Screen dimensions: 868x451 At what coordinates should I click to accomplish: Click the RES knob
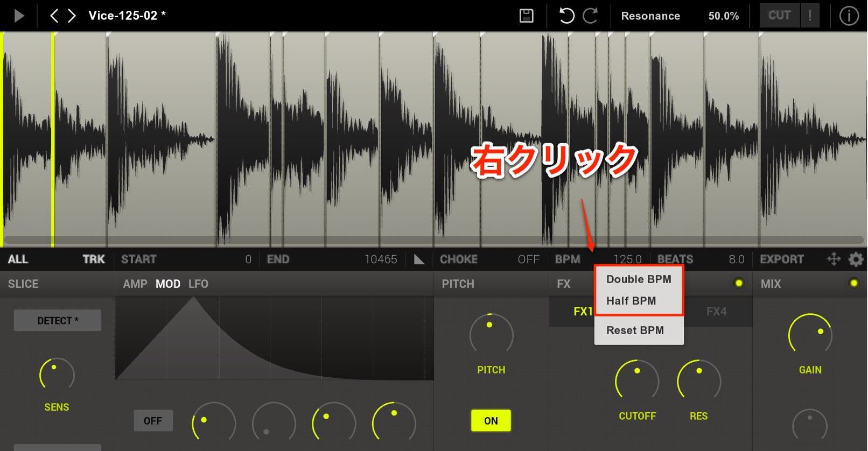click(698, 381)
